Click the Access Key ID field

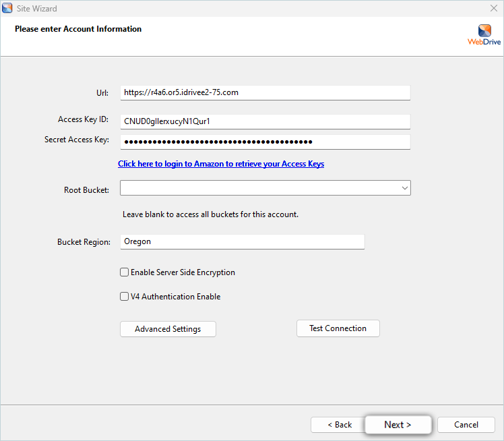pyautogui.click(x=265, y=121)
